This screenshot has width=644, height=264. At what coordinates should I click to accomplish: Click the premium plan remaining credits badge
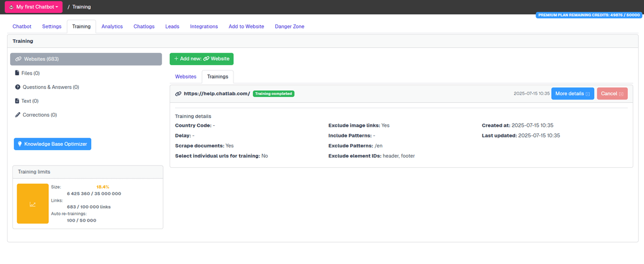point(589,15)
